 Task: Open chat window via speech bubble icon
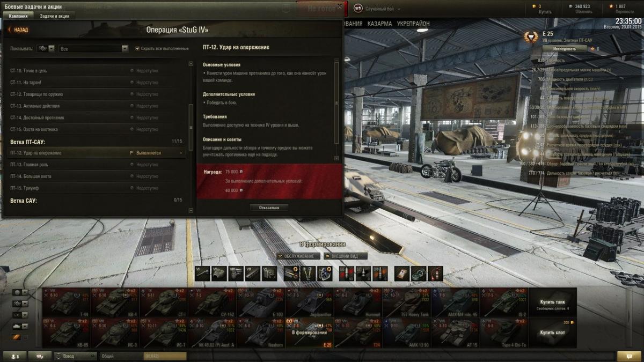click(x=629, y=356)
